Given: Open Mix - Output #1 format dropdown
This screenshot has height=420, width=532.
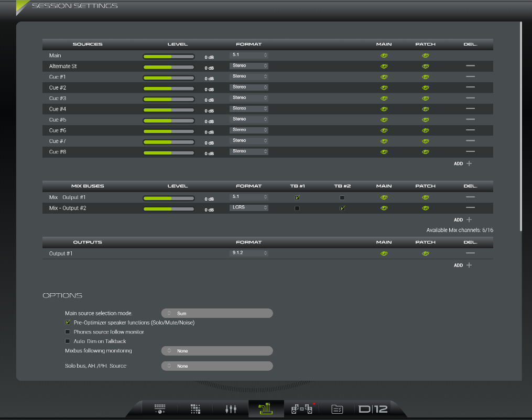Looking at the screenshot, I should 249,197.
